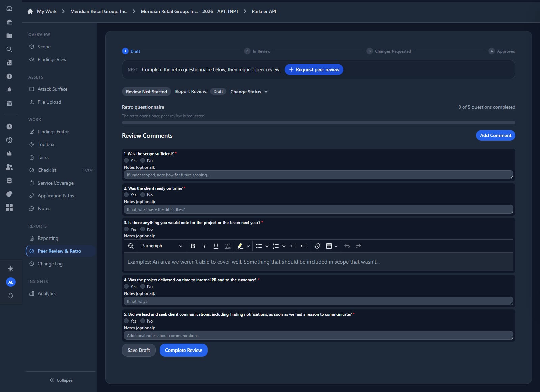Click the home icon in breadcrumb
The width and height of the screenshot is (540, 392).
point(30,11)
